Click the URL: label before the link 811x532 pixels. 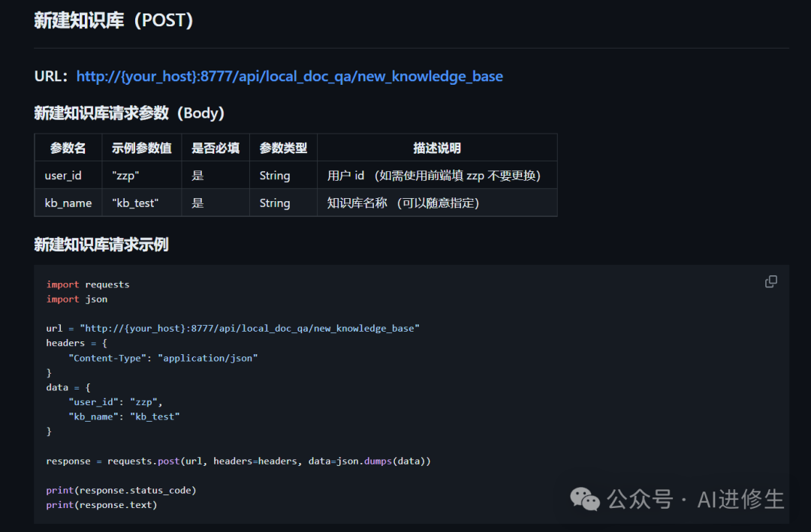51,77
